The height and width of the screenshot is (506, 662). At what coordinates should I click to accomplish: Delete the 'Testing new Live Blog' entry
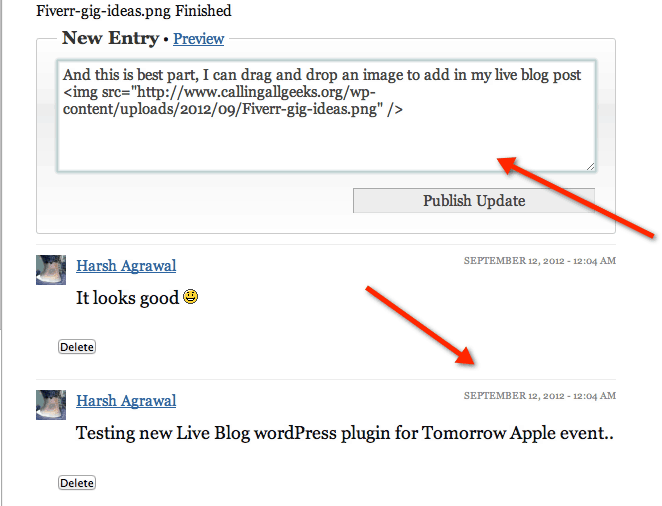(x=77, y=483)
